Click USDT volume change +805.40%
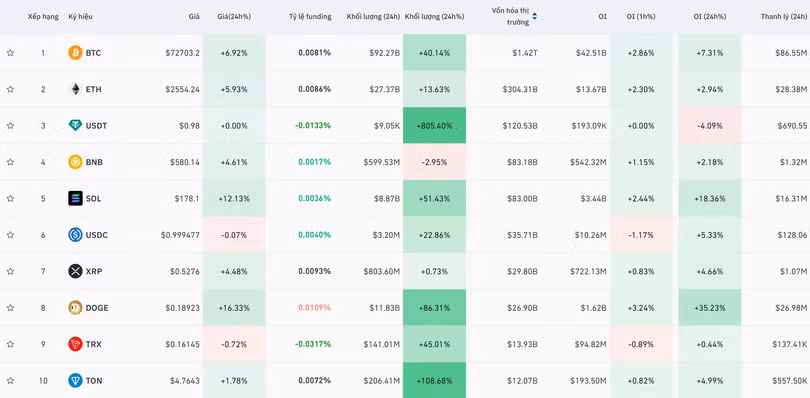Viewport: 810px width, 398px height. click(434, 126)
